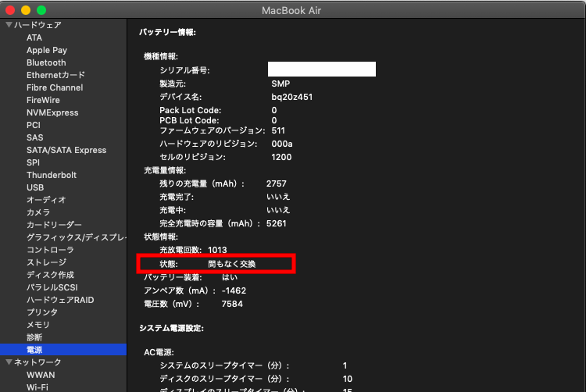Open the Bluetooth hardware entry
The image size is (586, 392).
46,62
